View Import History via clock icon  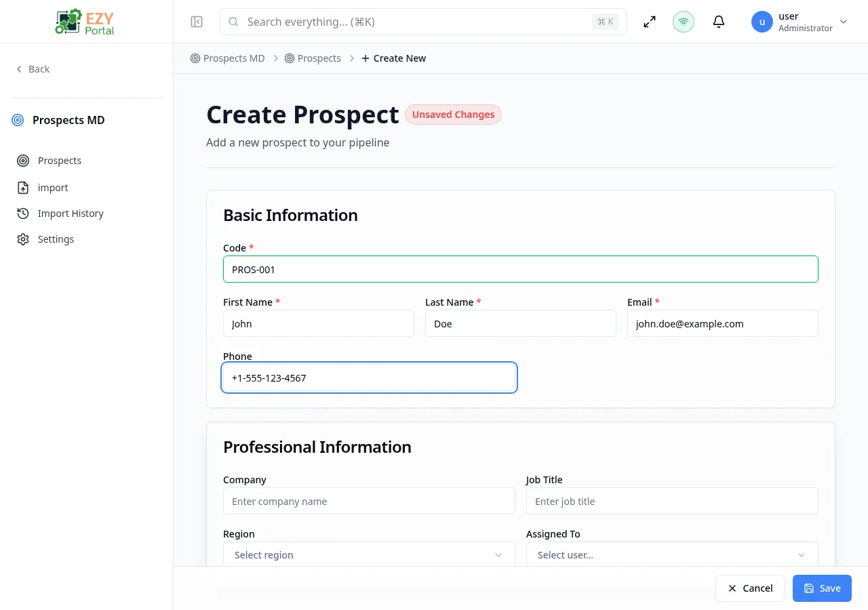click(x=22, y=213)
